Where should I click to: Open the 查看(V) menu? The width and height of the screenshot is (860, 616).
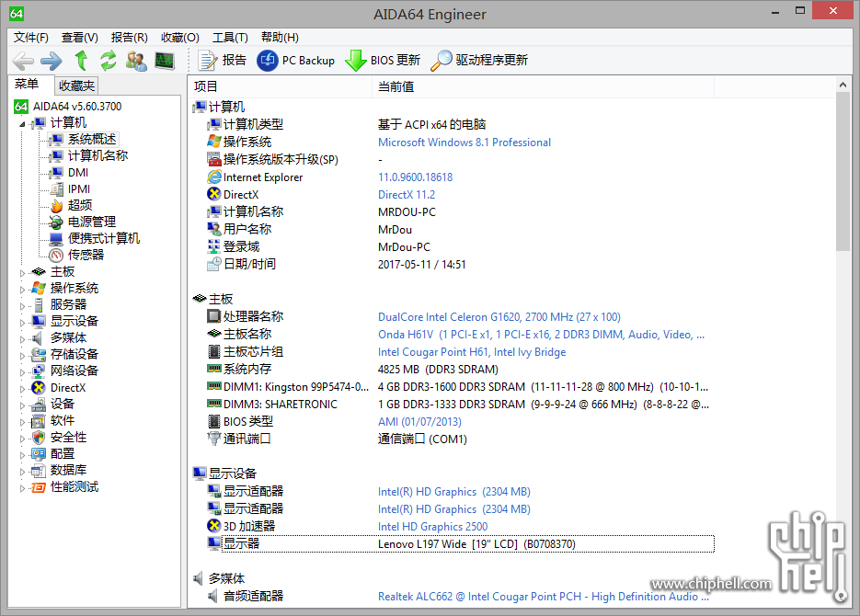(79, 38)
